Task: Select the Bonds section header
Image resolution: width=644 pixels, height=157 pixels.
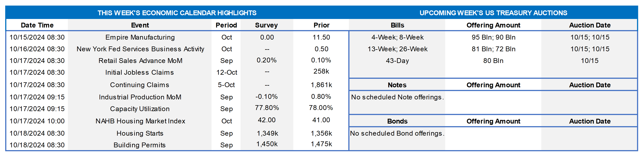Action: click(397, 121)
